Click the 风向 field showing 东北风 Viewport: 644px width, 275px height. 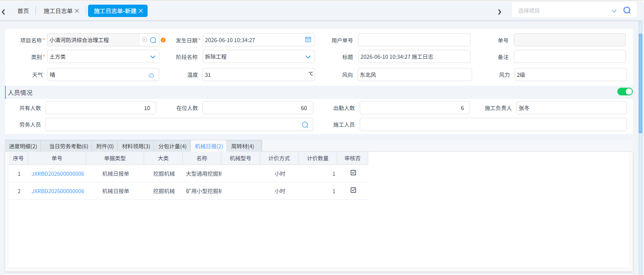(415, 75)
